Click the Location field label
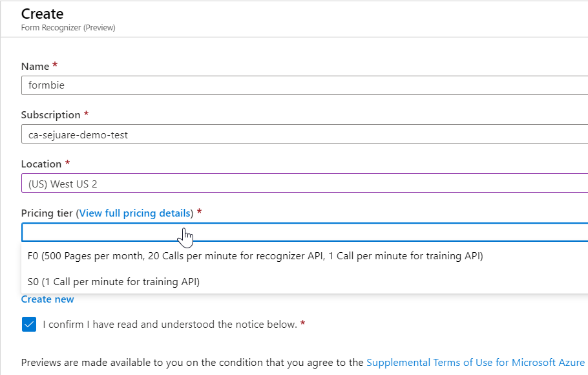Viewport: 588px width, 375px height. (x=41, y=164)
